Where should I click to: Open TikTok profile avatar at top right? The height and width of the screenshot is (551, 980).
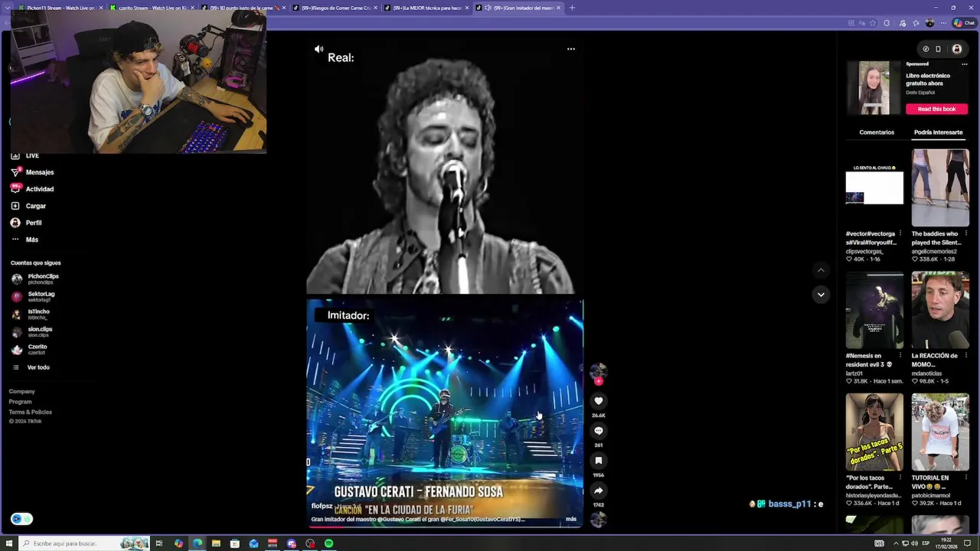tap(957, 49)
